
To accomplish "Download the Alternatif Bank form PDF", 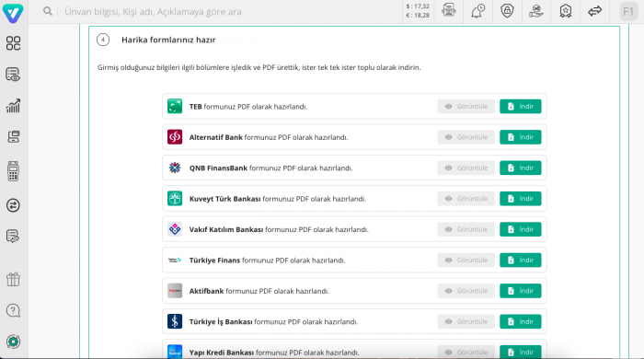I will [521, 137].
